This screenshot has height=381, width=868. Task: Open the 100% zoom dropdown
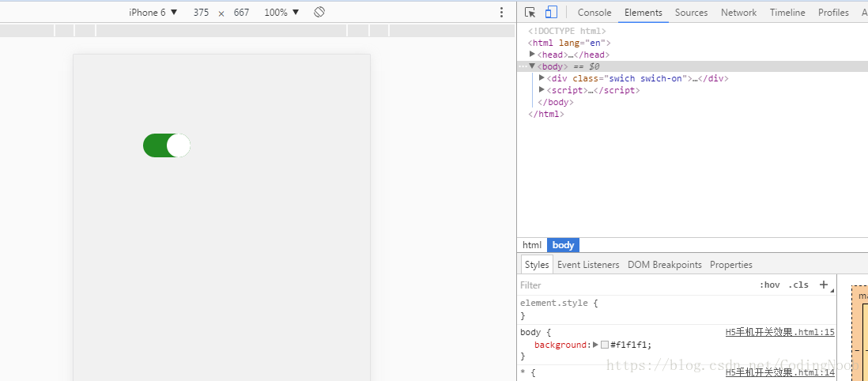281,12
